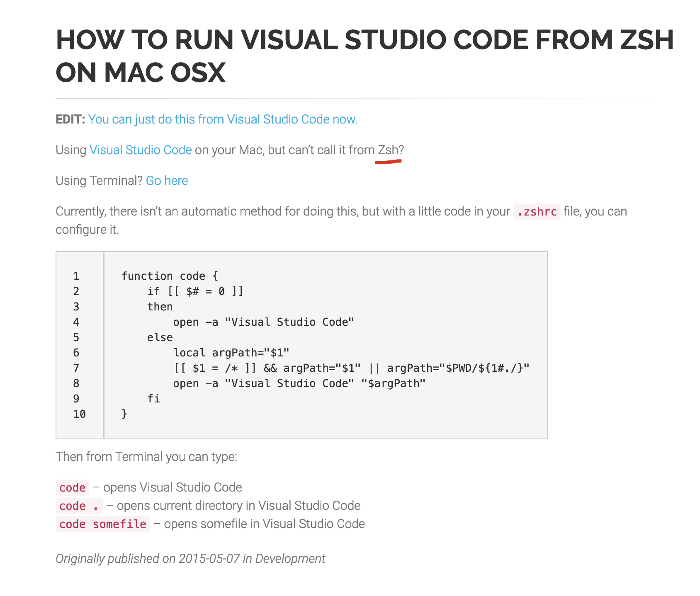Click the text "opens current directory in Visual Studio Code"
The image size is (700, 596).
pos(238,506)
